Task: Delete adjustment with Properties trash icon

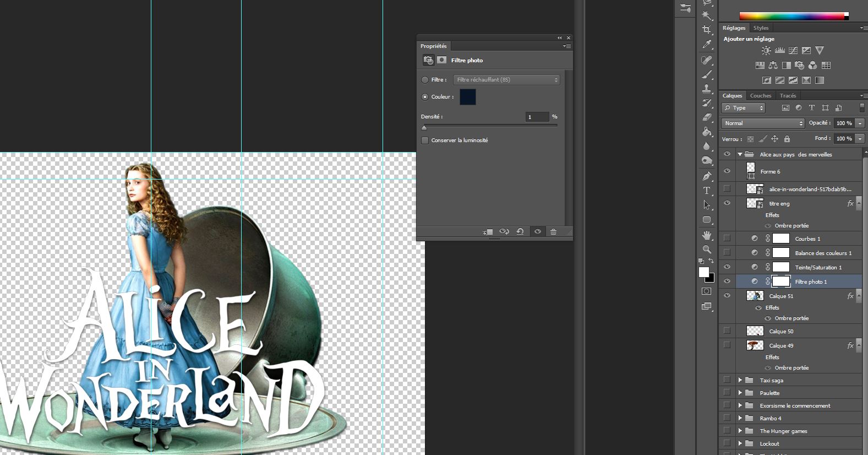Action: (553, 232)
